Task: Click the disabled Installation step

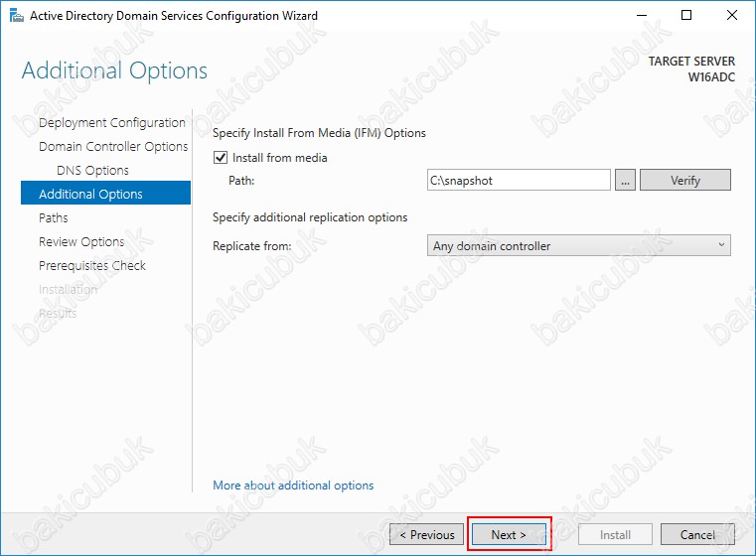Action: coord(68,289)
